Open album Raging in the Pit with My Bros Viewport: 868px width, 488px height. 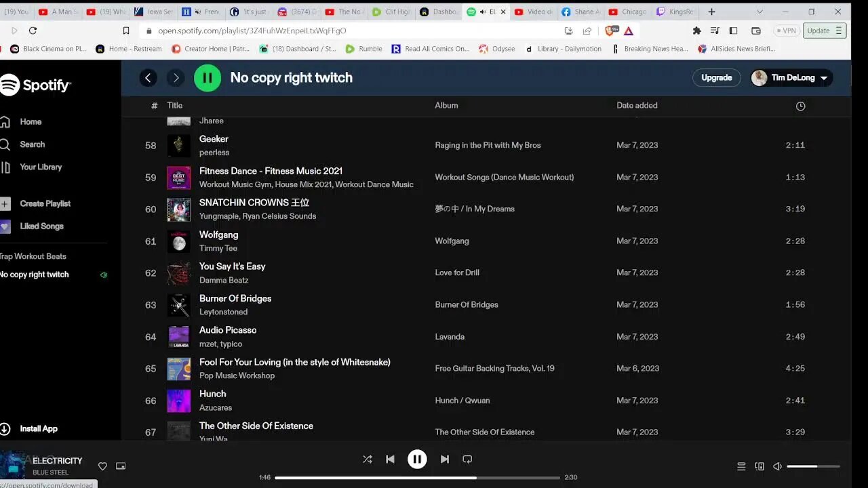point(488,146)
